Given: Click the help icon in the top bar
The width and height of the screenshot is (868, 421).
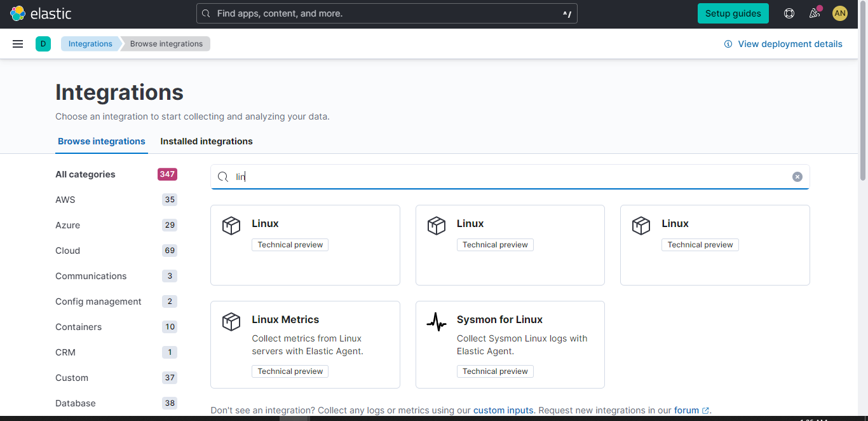Looking at the screenshot, I should tap(789, 13).
